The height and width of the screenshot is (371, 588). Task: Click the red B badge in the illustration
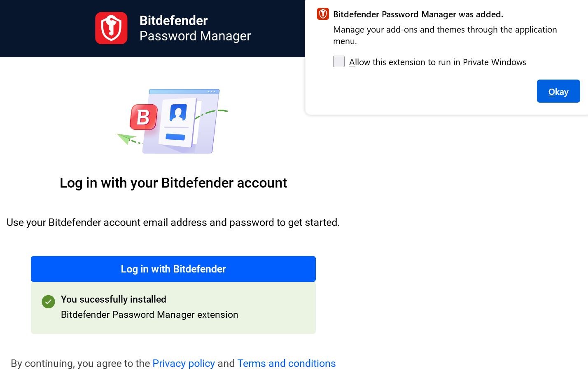[143, 117]
